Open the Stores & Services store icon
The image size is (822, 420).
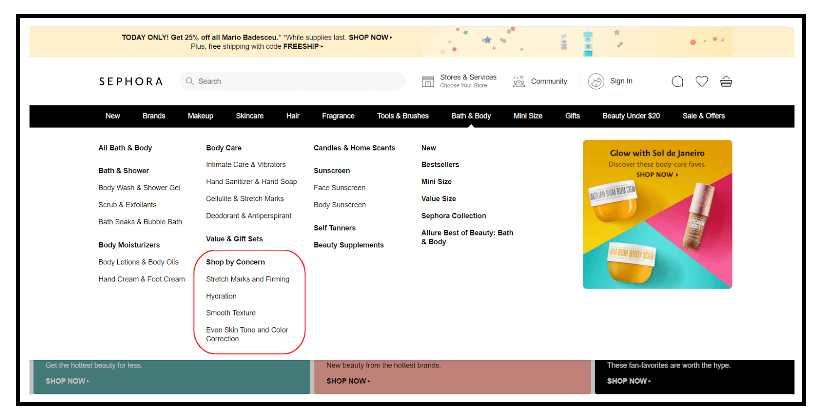428,81
